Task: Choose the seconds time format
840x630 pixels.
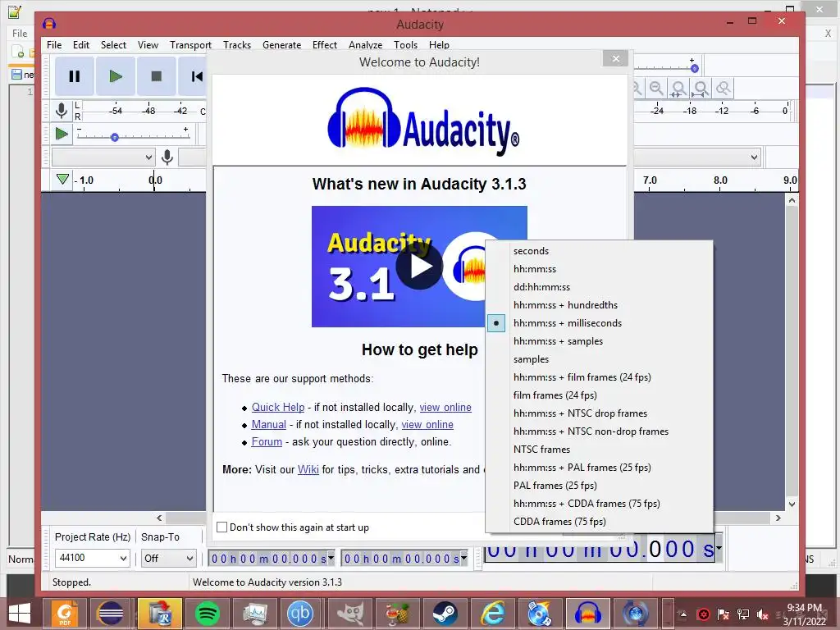Action: 599,251
